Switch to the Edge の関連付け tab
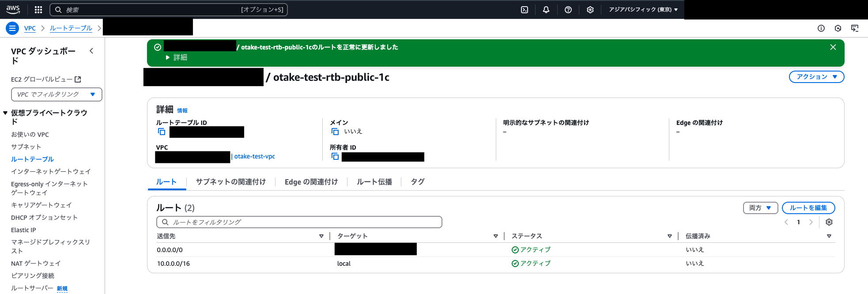Image resolution: width=868 pixels, height=294 pixels. coord(311,182)
